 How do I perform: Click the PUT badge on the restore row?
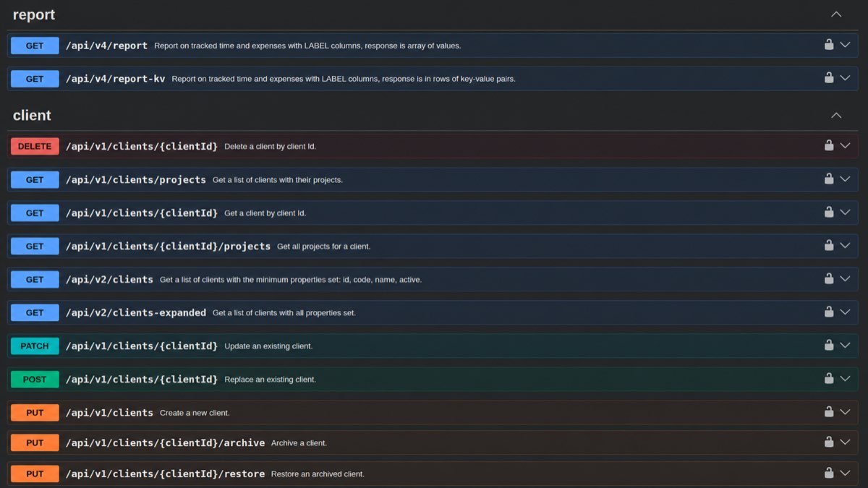35,474
